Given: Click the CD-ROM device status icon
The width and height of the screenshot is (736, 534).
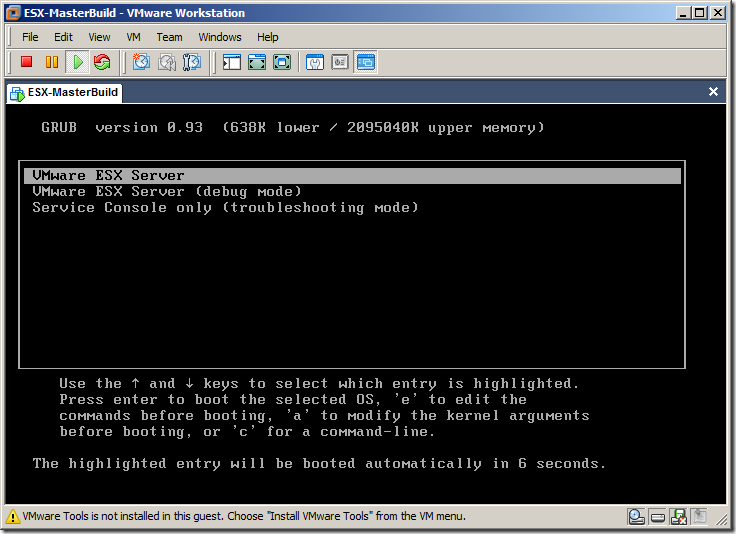Looking at the screenshot, I should coord(636,517).
